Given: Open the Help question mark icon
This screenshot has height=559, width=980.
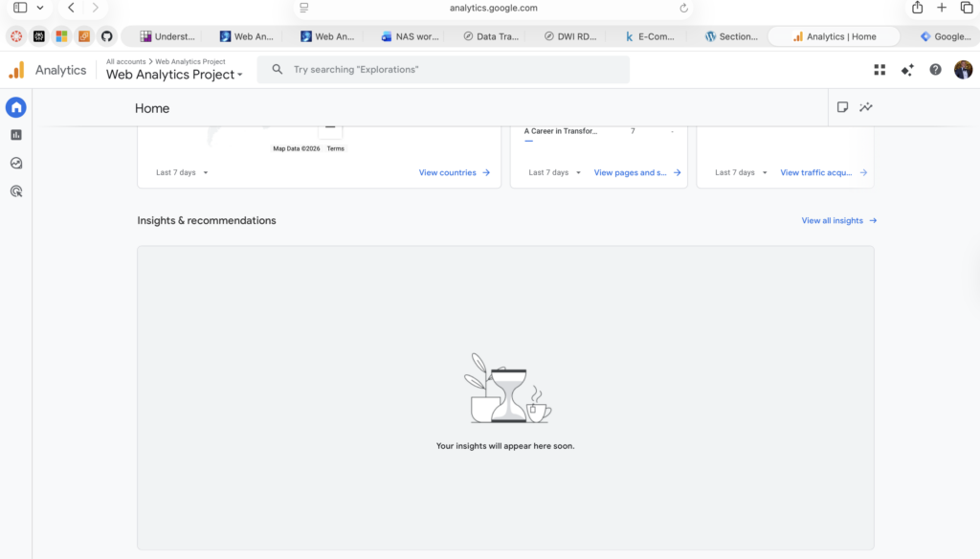Looking at the screenshot, I should [x=935, y=70].
